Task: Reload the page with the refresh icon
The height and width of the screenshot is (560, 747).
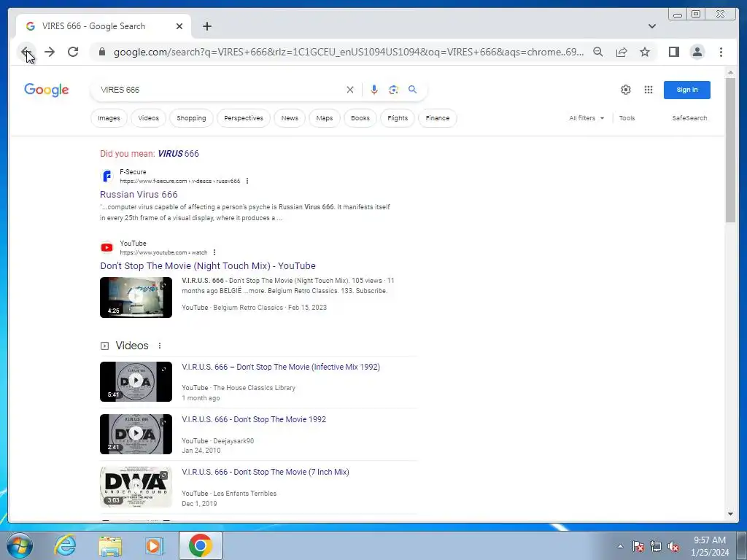Action: (x=73, y=52)
